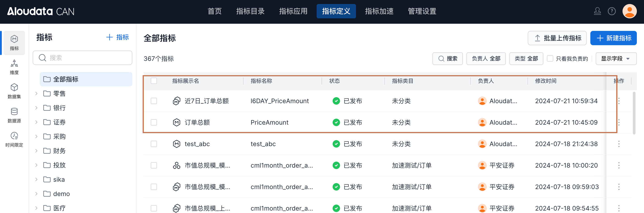Screen dimensions: 644x213
Task: Tick the select-all checkbox in table header
Action: [x=154, y=81]
